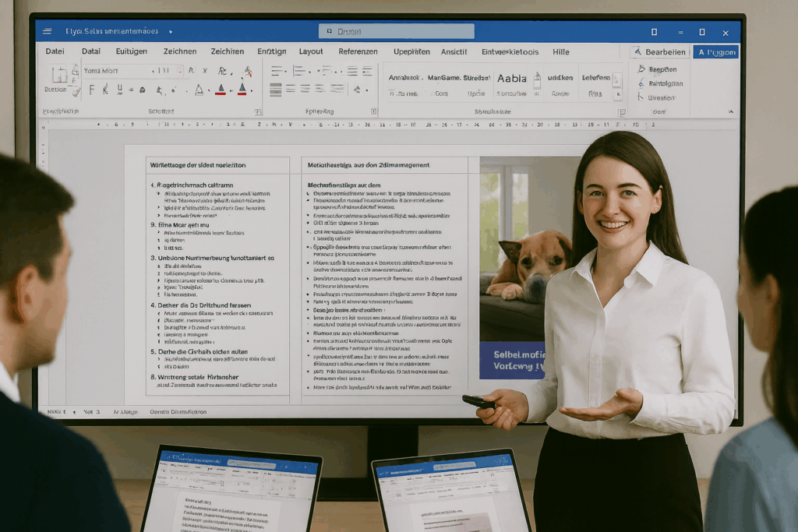Viewport: 798px width, 532px height.
Task: Click the Rehtolgran button
Action: pyautogui.click(x=660, y=83)
